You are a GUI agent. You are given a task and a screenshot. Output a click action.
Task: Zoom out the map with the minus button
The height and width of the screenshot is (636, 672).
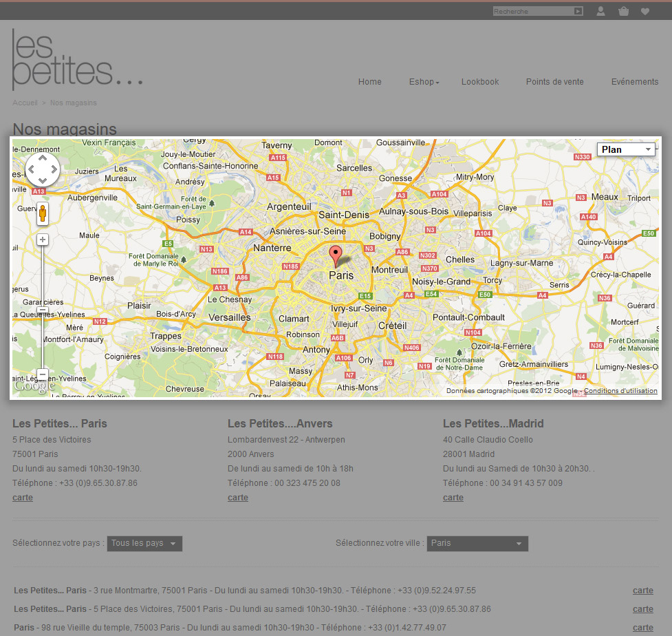pyautogui.click(x=43, y=374)
